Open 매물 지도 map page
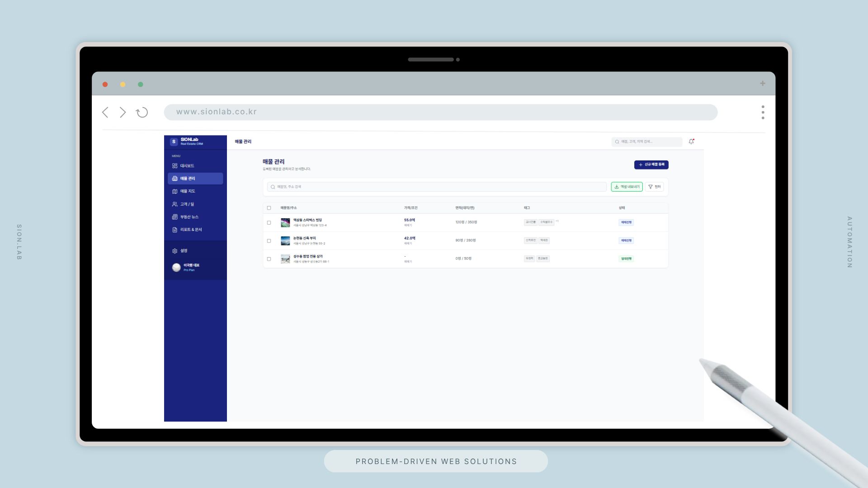This screenshot has width=868, height=488. click(187, 191)
